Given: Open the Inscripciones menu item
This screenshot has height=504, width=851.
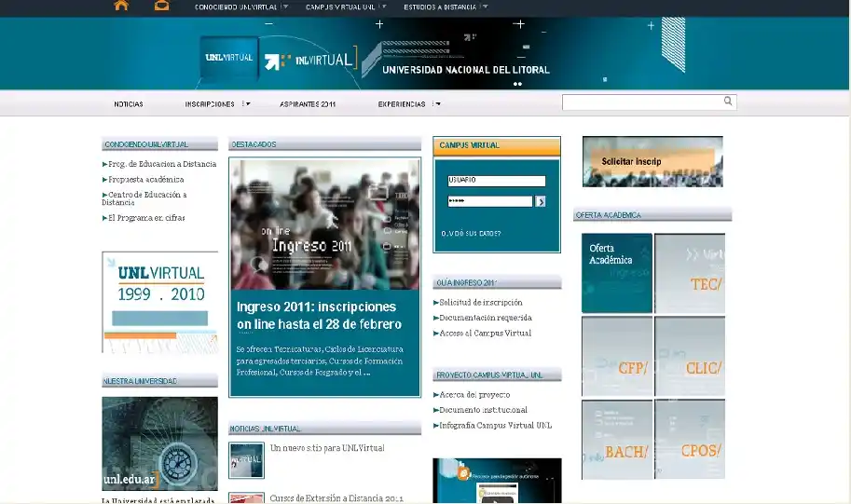Looking at the screenshot, I should pyautogui.click(x=210, y=104).
